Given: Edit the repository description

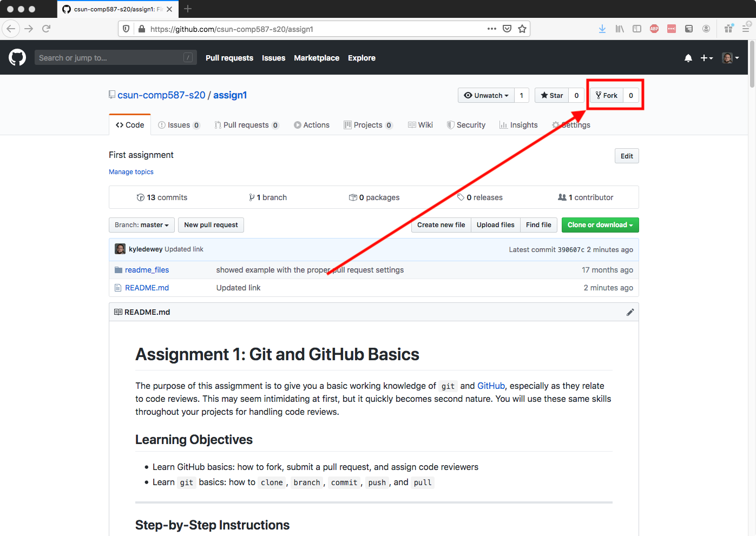Looking at the screenshot, I should pyautogui.click(x=627, y=156).
